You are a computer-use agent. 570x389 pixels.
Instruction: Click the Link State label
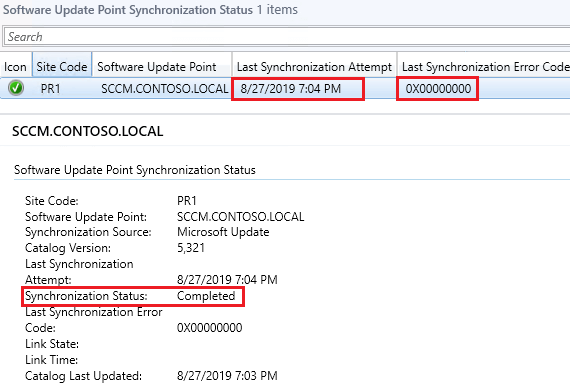(x=52, y=344)
